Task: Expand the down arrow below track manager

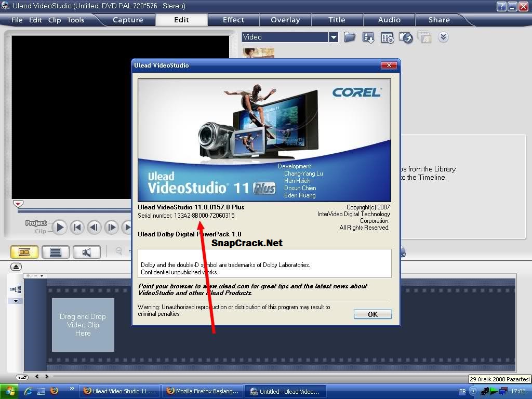Action: coord(16,301)
